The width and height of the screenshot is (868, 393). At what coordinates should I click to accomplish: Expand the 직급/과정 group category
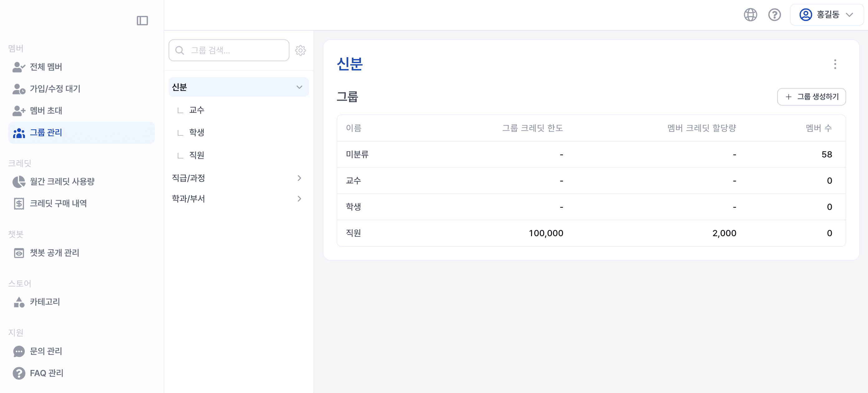(x=299, y=178)
